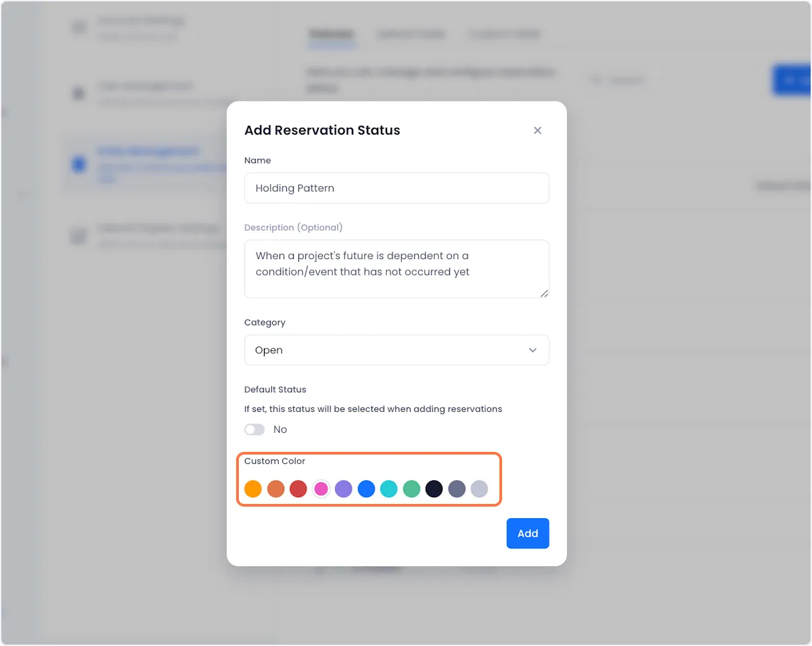Viewport: 812px width, 646px height.
Task: Choose the green color swatch
Action: (x=411, y=488)
